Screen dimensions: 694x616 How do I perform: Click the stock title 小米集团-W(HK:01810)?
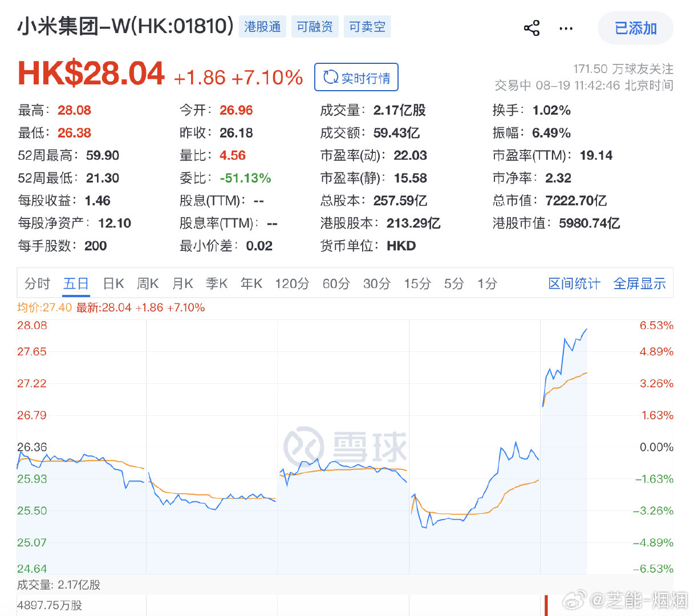tap(125, 26)
